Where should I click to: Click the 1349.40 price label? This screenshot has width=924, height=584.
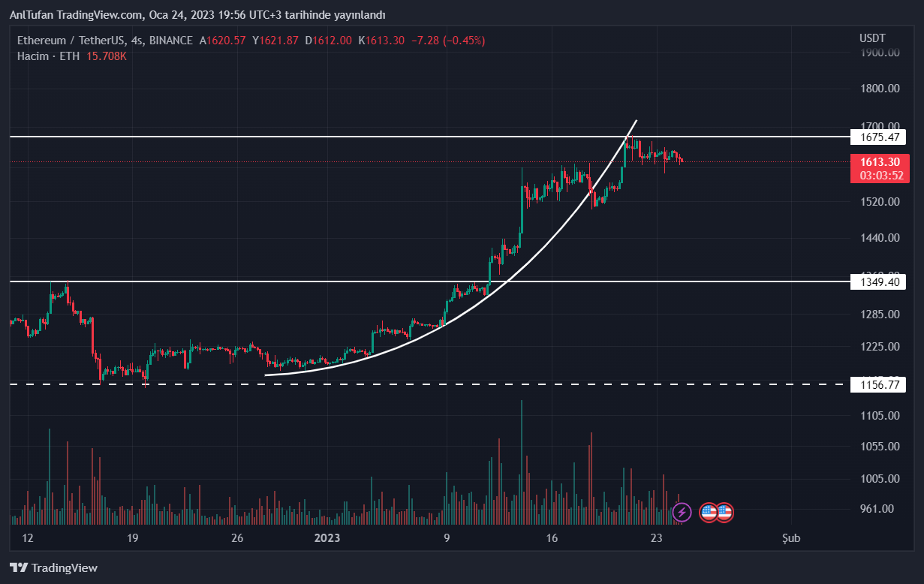877,281
